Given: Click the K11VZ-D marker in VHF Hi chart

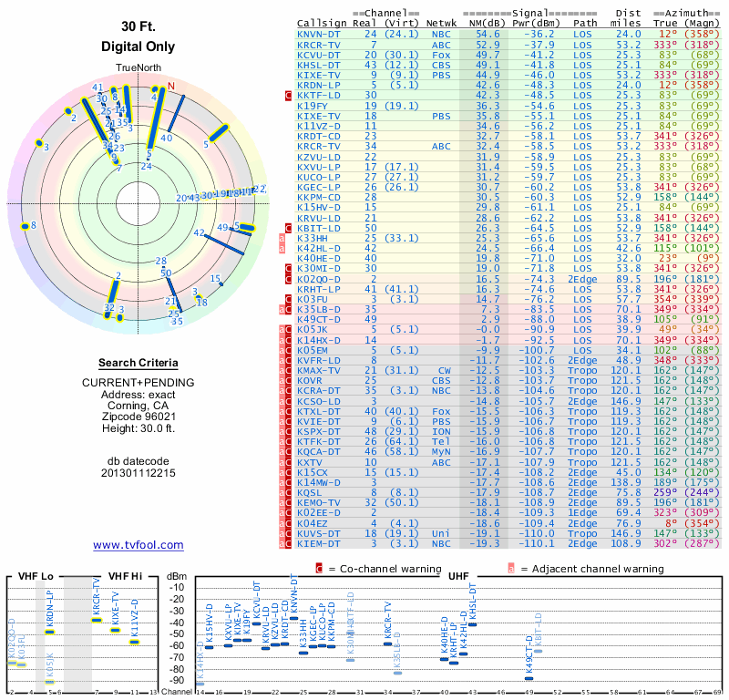Looking at the screenshot, I should 134,643.
